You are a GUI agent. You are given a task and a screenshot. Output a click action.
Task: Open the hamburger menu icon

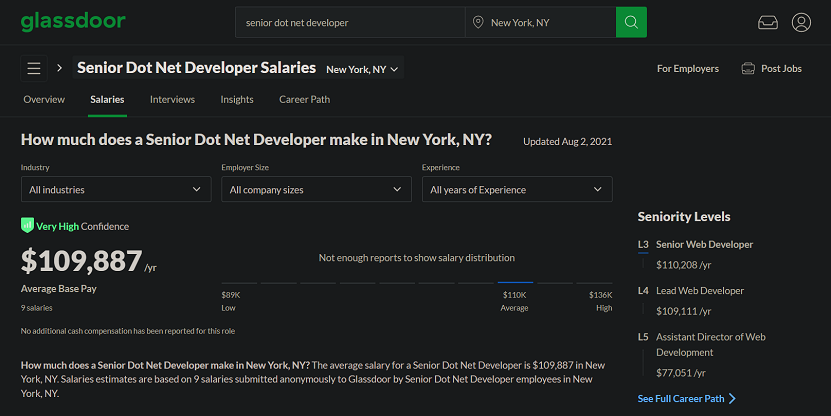point(34,68)
